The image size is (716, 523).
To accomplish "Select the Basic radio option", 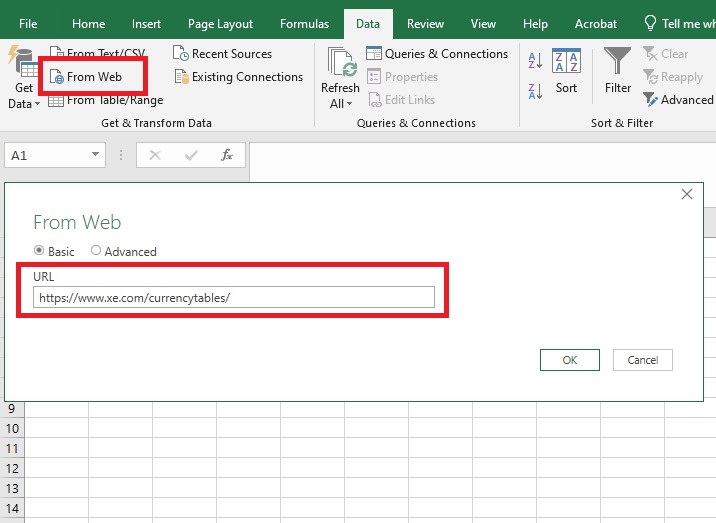I will tap(39, 250).
